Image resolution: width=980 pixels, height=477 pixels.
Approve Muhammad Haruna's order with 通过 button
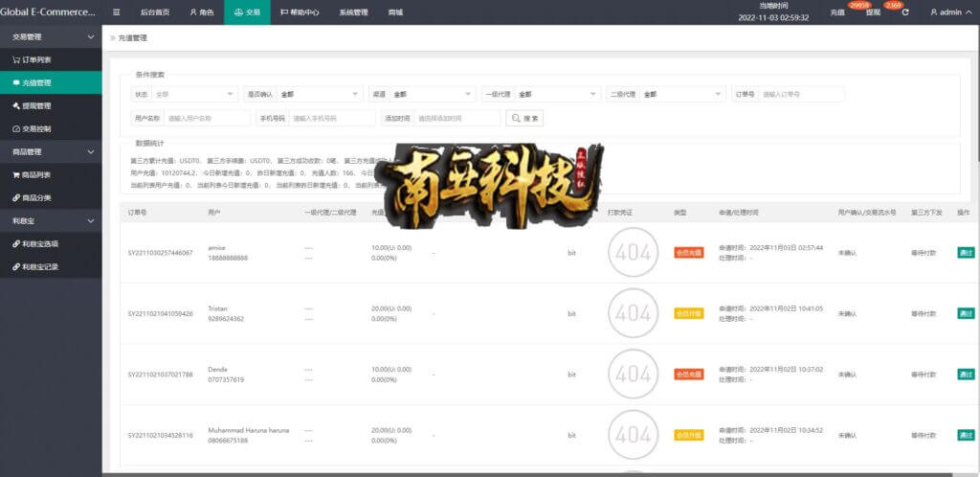966,435
